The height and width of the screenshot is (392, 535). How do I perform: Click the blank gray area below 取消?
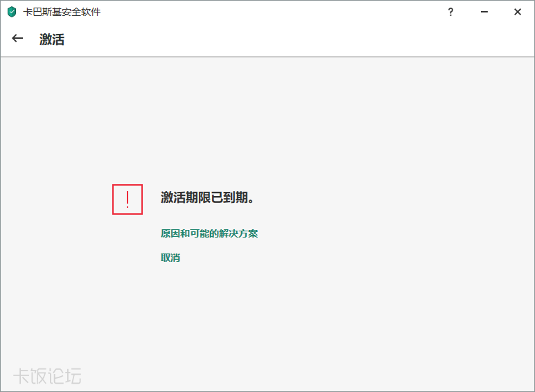click(x=277, y=319)
